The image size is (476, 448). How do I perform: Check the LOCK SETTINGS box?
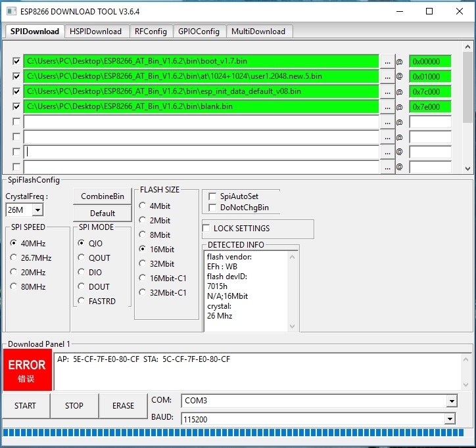[206, 228]
